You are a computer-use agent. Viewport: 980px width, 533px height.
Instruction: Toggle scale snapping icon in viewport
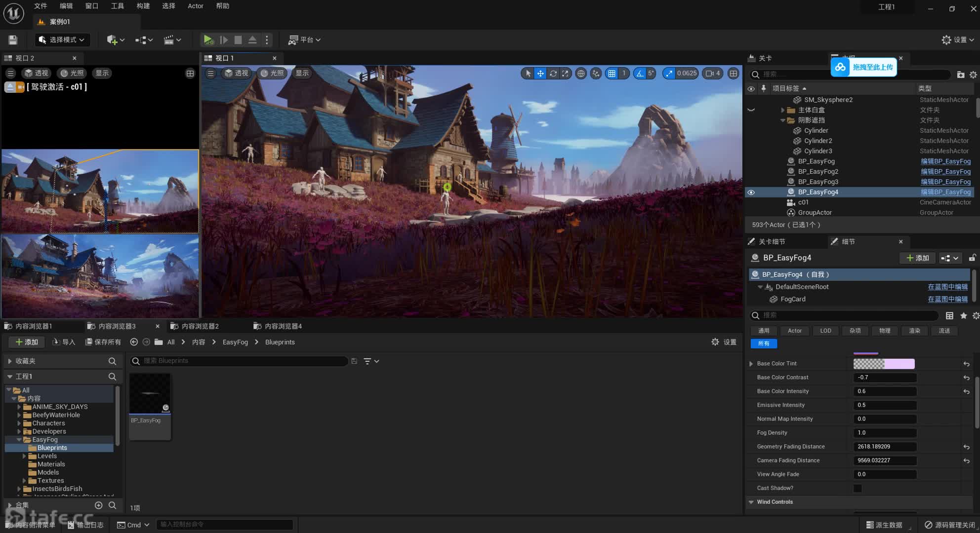(669, 73)
